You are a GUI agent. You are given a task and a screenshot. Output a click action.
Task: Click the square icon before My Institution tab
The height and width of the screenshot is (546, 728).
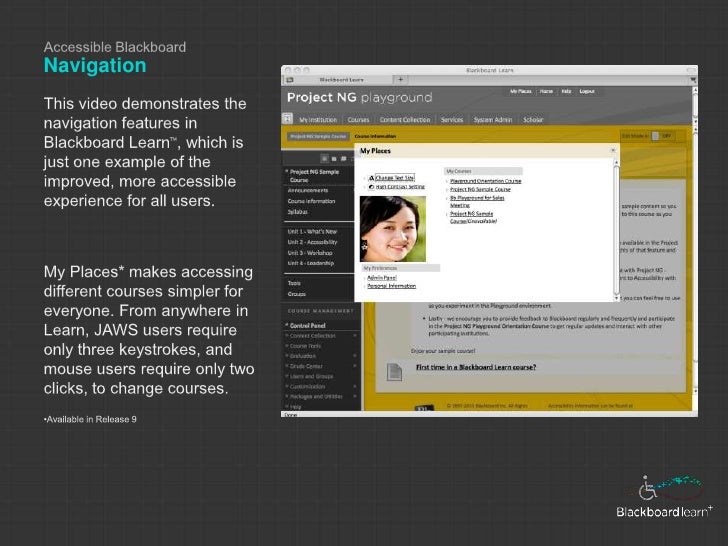click(x=287, y=118)
